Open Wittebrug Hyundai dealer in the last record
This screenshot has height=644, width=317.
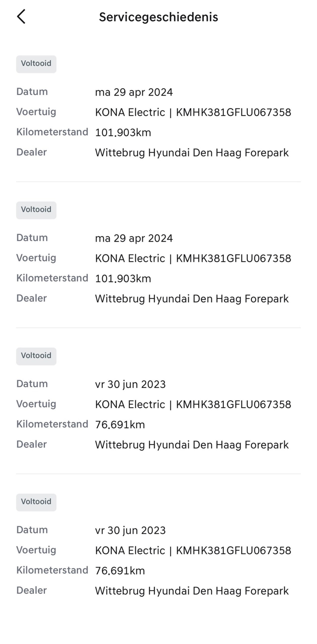192,590
